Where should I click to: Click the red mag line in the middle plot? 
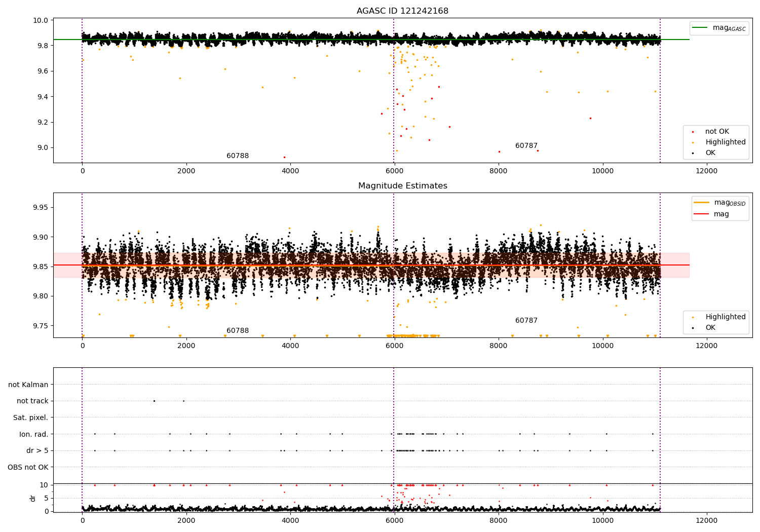371,265
